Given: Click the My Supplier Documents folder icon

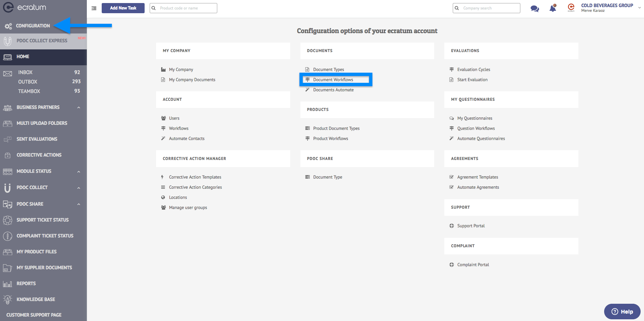Looking at the screenshot, I should 7,268.
